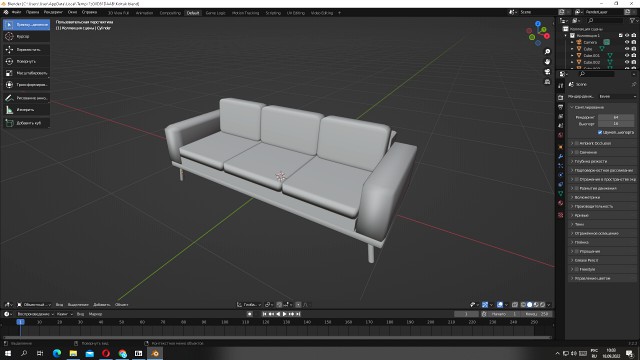This screenshot has width=640, height=360.
Task: Open the Output properties tab
Action: 560,107
